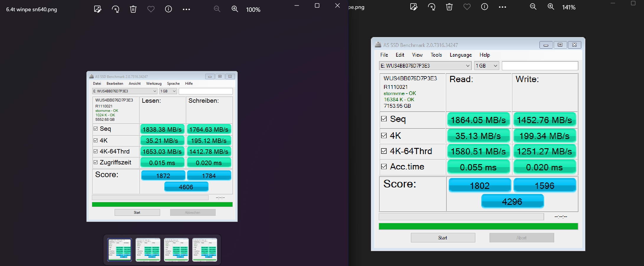The image size is (644, 266).
Task: Delete image in left Photos window
Action: tap(133, 9)
